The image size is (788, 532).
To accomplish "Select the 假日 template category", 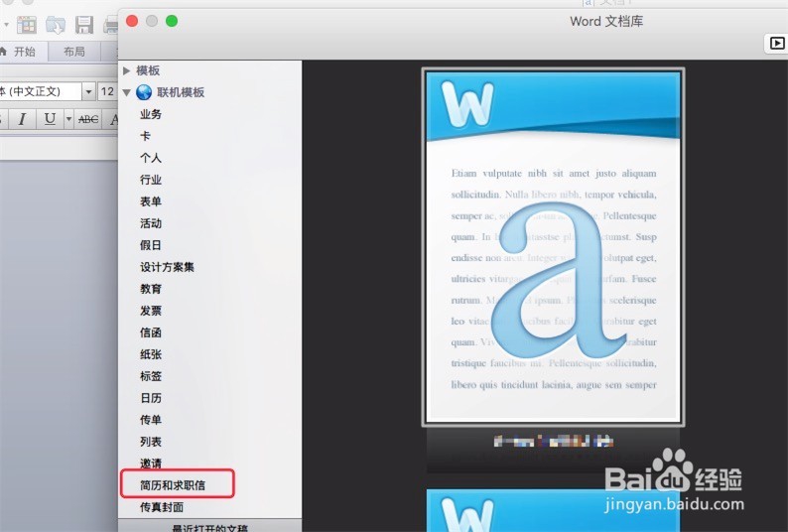I will pyautogui.click(x=151, y=245).
